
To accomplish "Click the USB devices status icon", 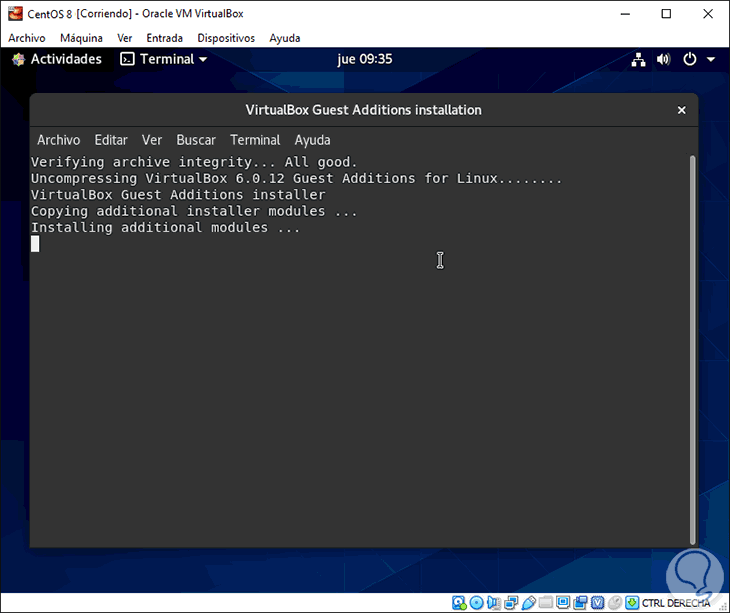I will pos(528,603).
